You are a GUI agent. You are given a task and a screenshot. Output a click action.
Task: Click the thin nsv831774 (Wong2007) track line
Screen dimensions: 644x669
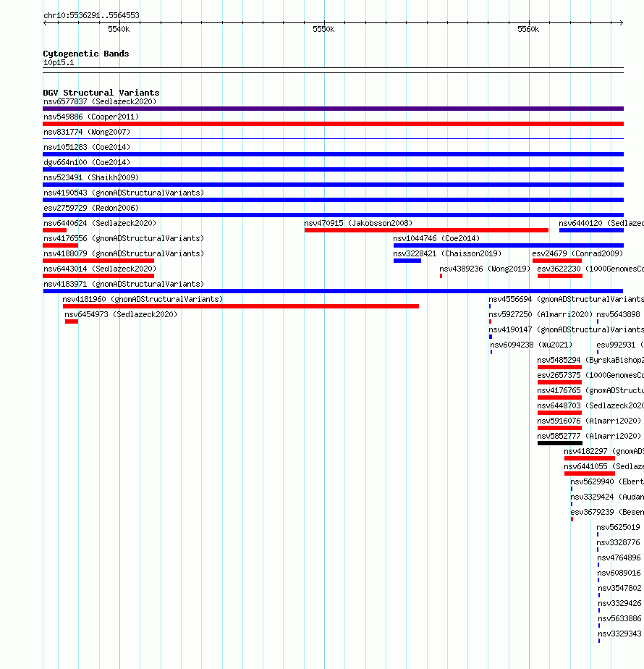333,139
